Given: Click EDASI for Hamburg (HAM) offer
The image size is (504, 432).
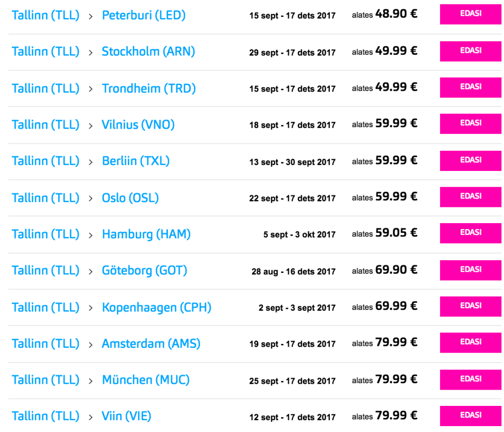Looking at the screenshot, I should point(470,233).
